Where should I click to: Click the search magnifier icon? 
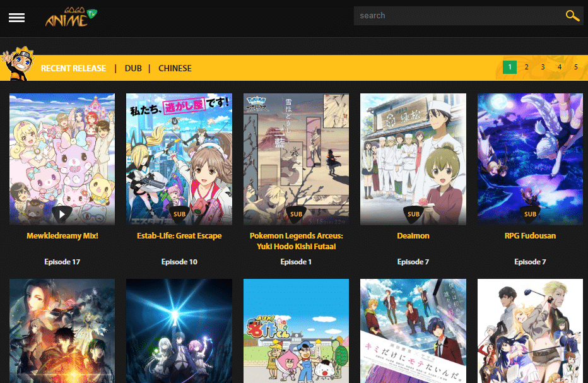tap(572, 16)
